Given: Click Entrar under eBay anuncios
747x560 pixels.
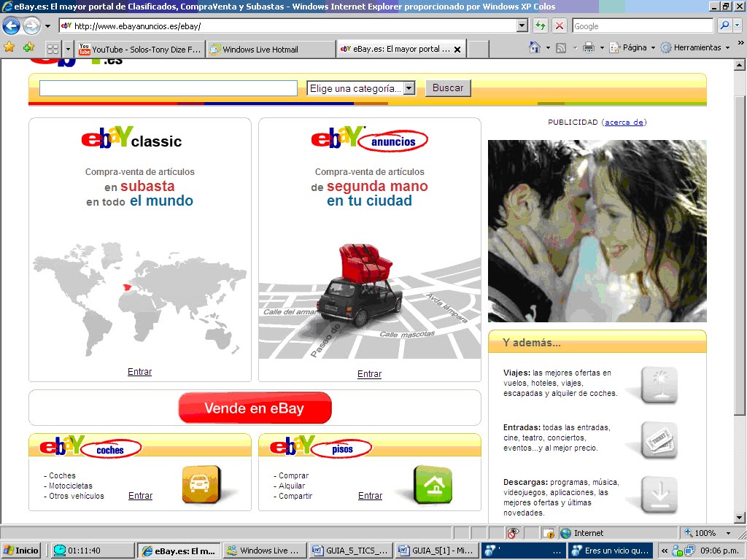Looking at the screenshot, I should click(369, 374).
